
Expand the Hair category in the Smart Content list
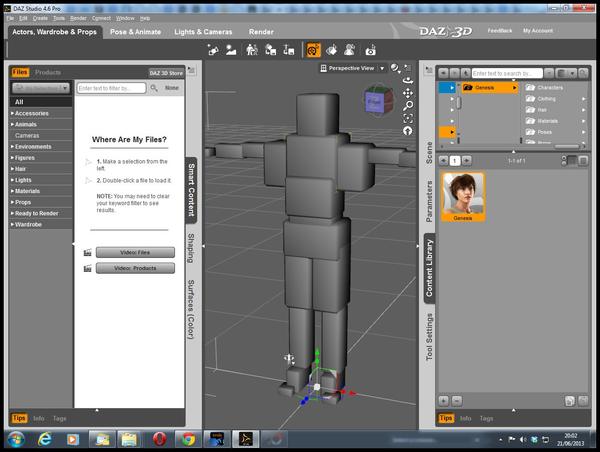[x=12, y=169]
